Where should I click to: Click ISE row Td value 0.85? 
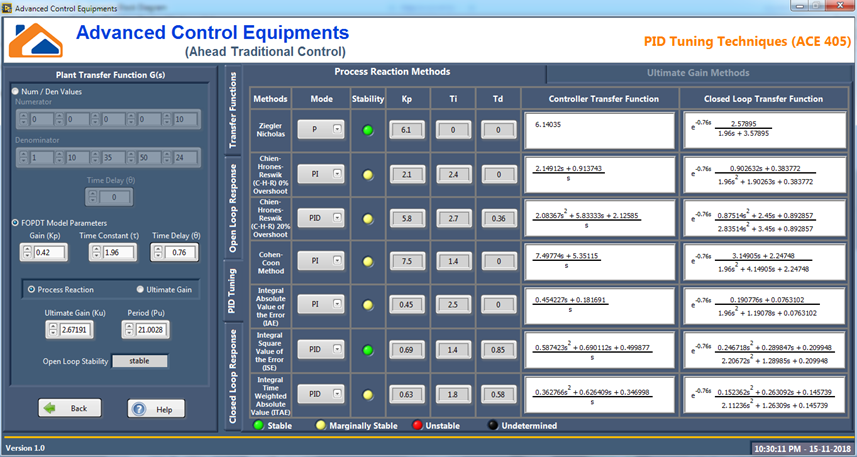tap(498, 349)
